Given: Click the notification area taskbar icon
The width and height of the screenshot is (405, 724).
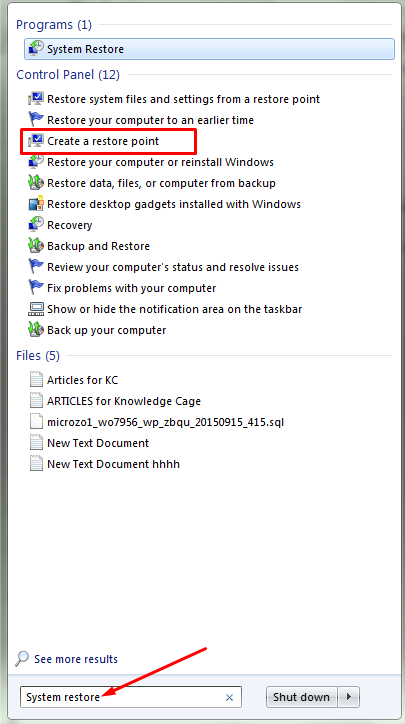Looking at the screenshot, I should 36,309.
